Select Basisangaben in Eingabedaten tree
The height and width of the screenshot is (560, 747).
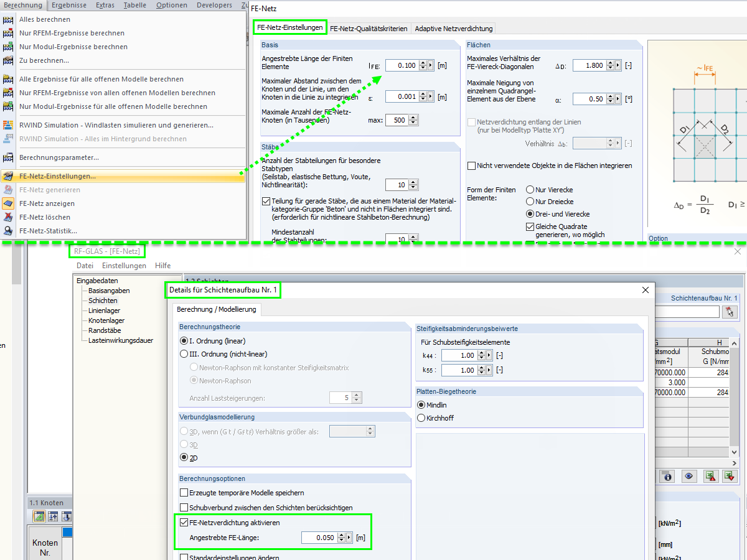[x=109, y=291]
